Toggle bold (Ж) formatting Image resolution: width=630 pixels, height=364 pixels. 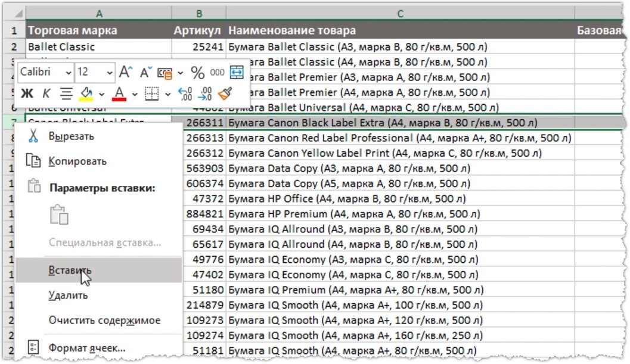tap(27, 94)
